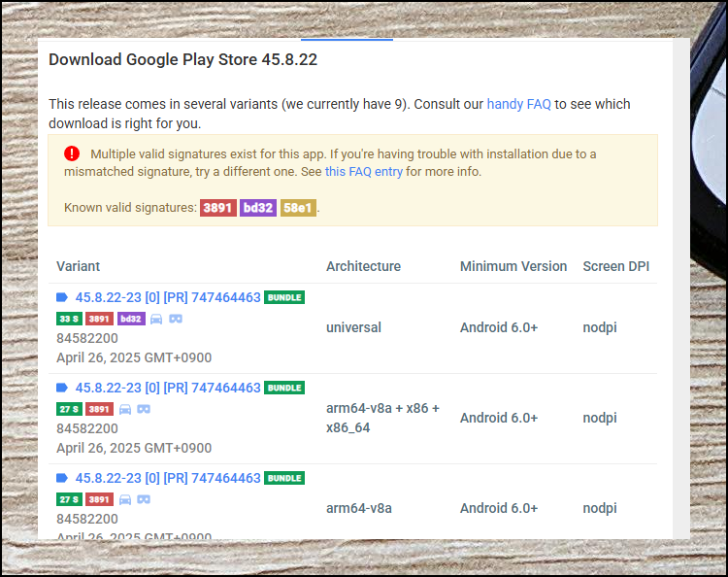Click the tag icon in arm64-v8a + x86 row
The width and height of the screenshot is (728, 577).
[62, 387]
